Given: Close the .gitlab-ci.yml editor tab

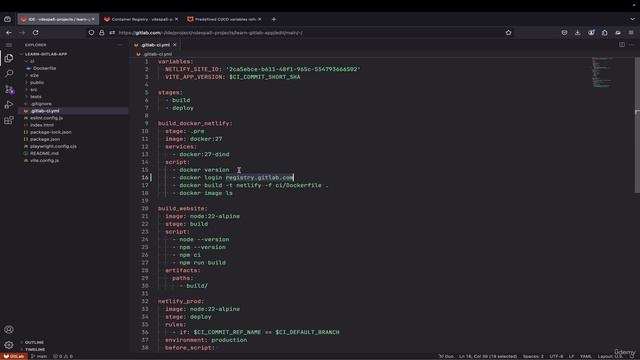Looking at the screenshot, I should pyautogui.click(x=175, y=45).
